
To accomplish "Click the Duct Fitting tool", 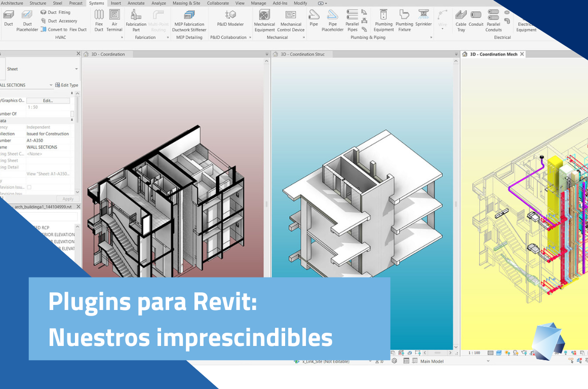I will pyautogui.click(x=55, y=12).
